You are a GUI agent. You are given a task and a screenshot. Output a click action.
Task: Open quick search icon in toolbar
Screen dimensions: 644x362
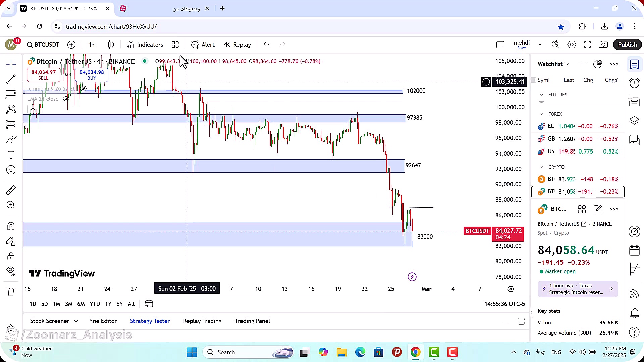coord(555,45)
